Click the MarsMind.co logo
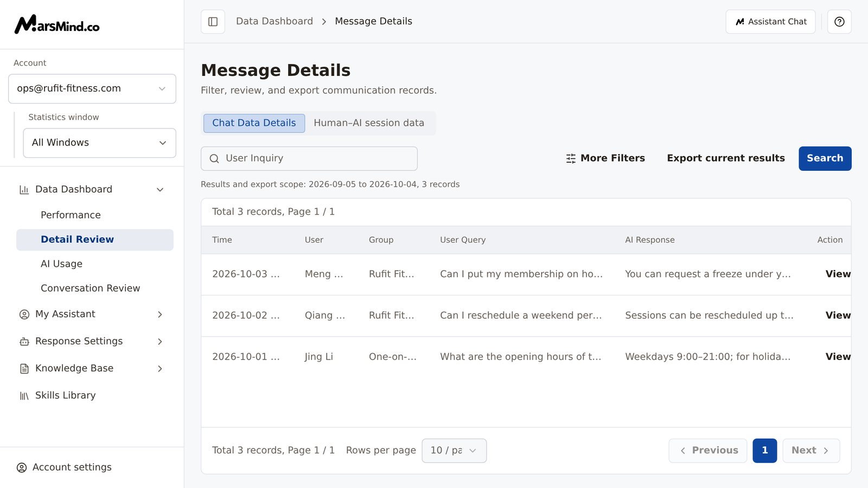 coord(57,24)
